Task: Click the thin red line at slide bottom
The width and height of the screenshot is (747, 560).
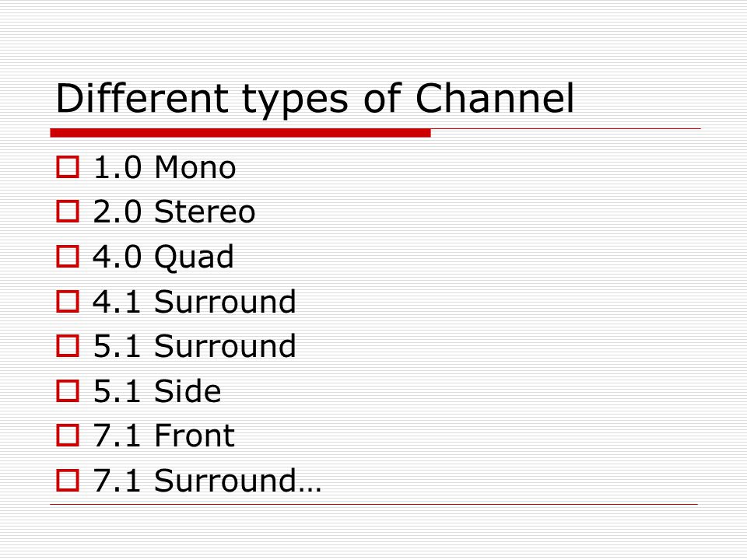Action: click(x=373, y=504)
